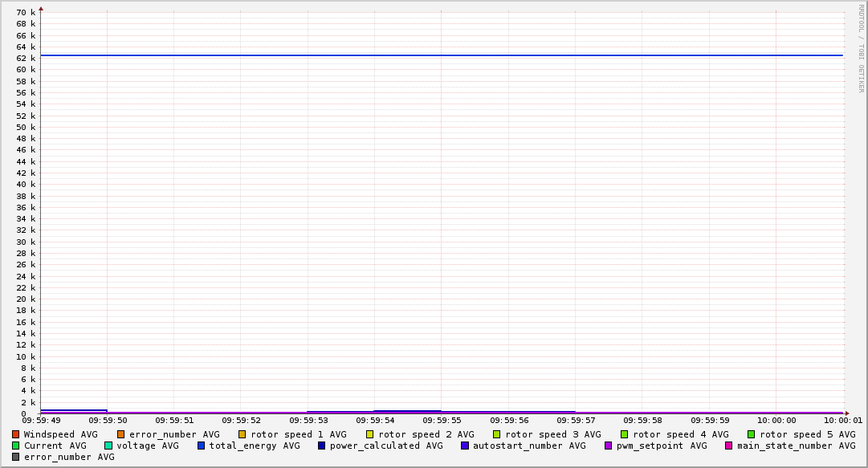Click the rotor speed 5 AVG label
Screen dimensions: 868x468
click(x=808, y=434)
